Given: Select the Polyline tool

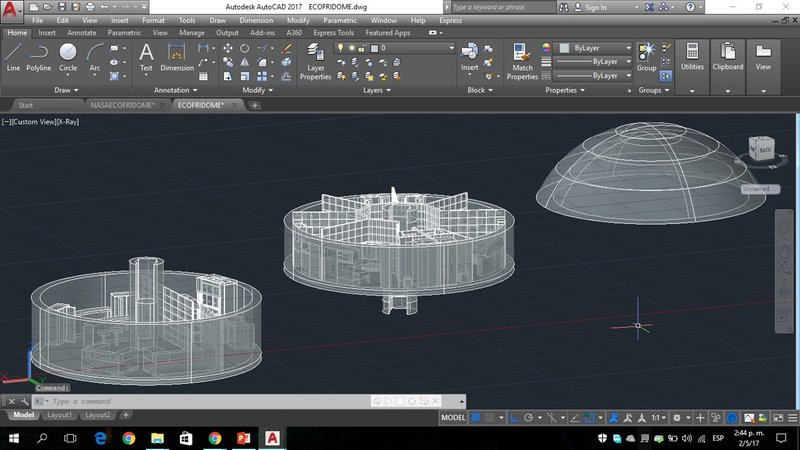Looking at the screenshot, I should pos(39,55).
